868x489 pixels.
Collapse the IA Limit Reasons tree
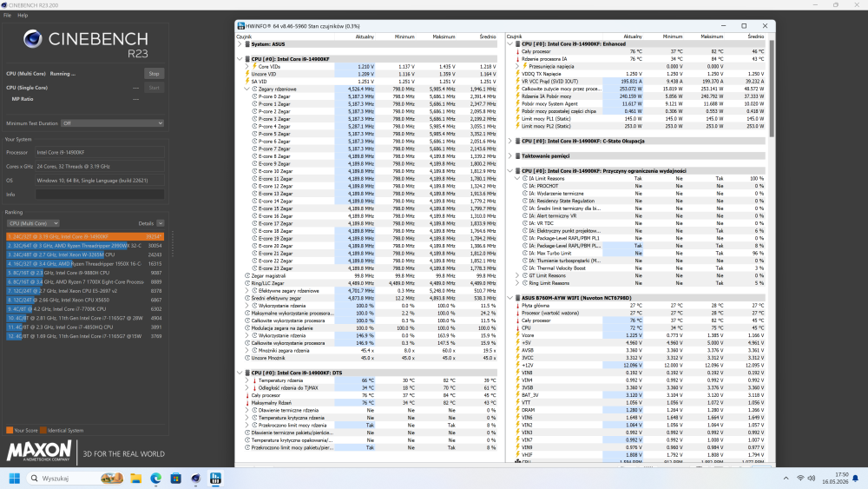click(517, 178)
